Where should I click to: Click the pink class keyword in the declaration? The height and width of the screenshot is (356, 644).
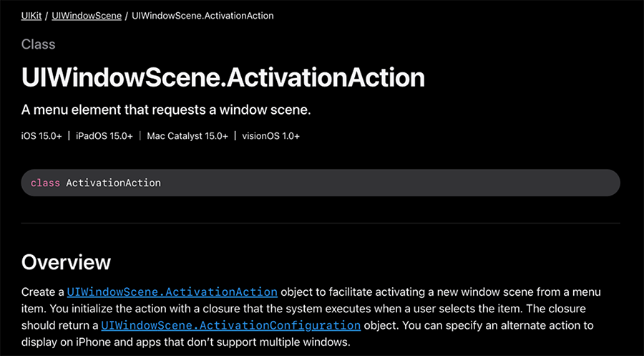pyautogui.click(x=45, y=183)
